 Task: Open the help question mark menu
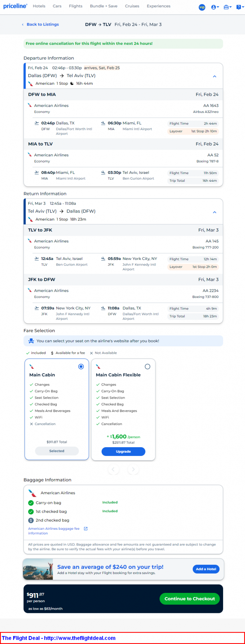(240, 7)
